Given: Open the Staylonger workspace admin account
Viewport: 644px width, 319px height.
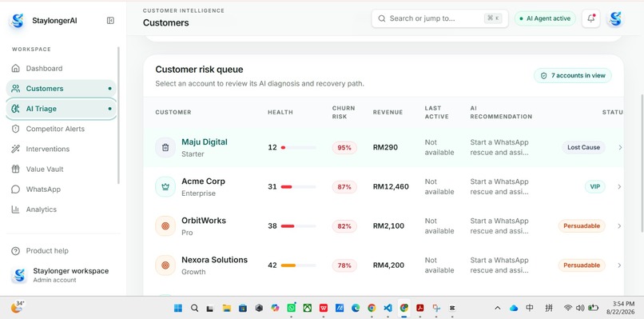Looking at the screenshot, I should click(61, 275).
